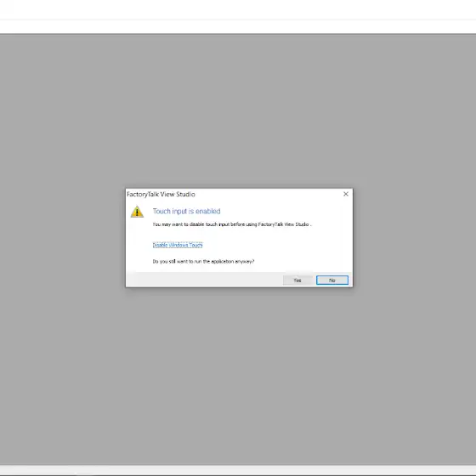Click the yellow warning triangle icon
This screenshot has height=476, width=476.
[137, 212]
